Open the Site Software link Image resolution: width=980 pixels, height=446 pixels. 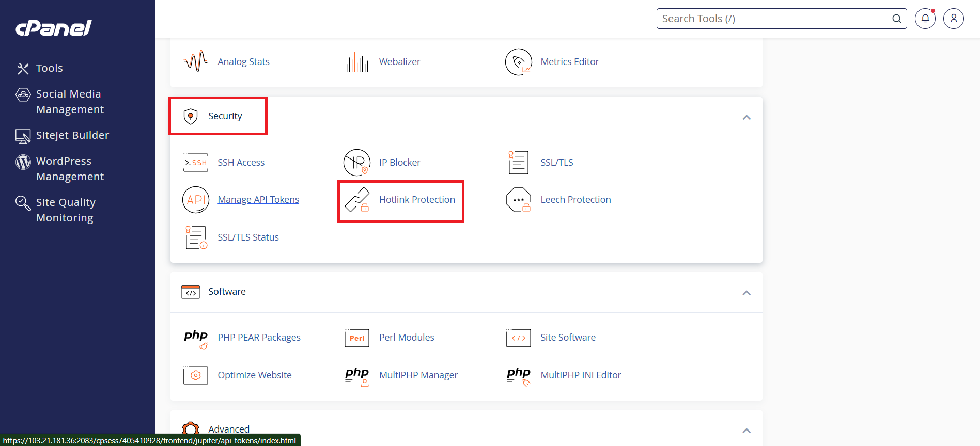coord(568,338)
